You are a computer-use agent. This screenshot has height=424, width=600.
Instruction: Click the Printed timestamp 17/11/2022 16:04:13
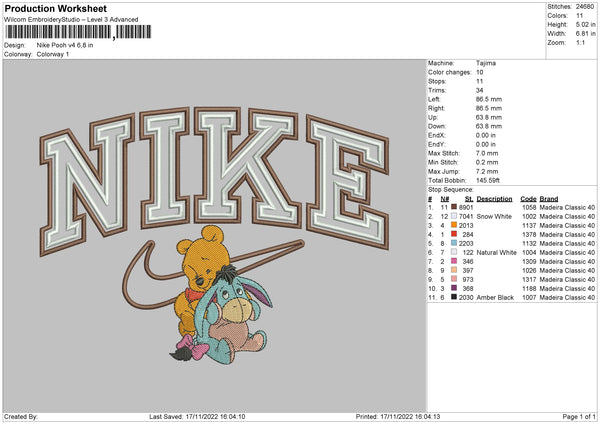(x=410, y=416)
